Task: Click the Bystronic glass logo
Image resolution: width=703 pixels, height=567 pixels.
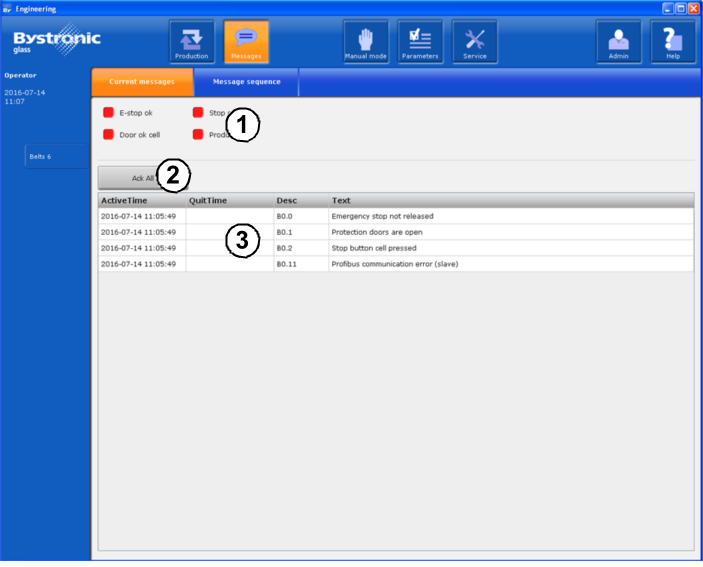Action: click(x=57, y=41)
